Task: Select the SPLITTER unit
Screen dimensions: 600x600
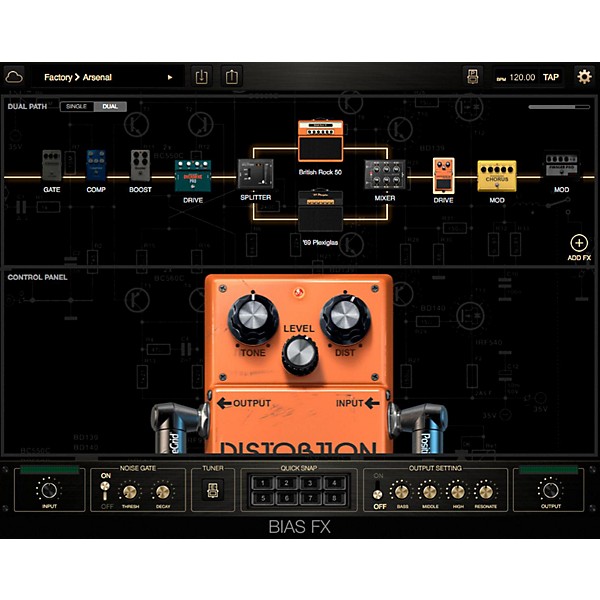Action: point(256,174)
